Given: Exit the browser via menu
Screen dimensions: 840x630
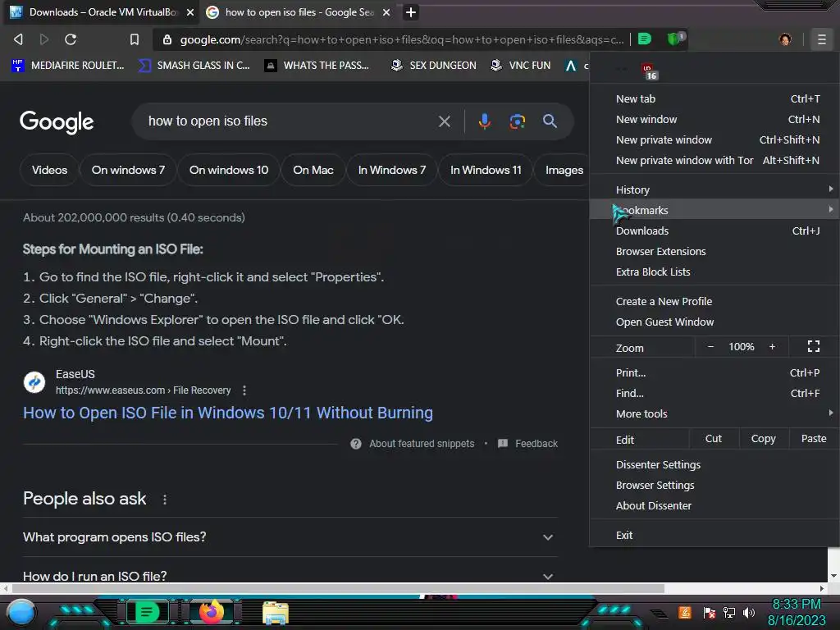Looking at the screenshot, I should [714, 535].
